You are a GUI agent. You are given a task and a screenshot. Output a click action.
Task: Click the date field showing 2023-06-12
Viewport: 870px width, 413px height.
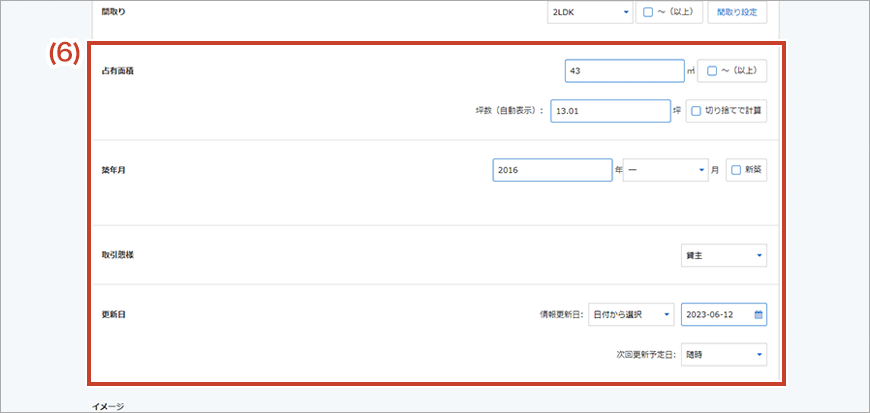click(x=715, y=314)
